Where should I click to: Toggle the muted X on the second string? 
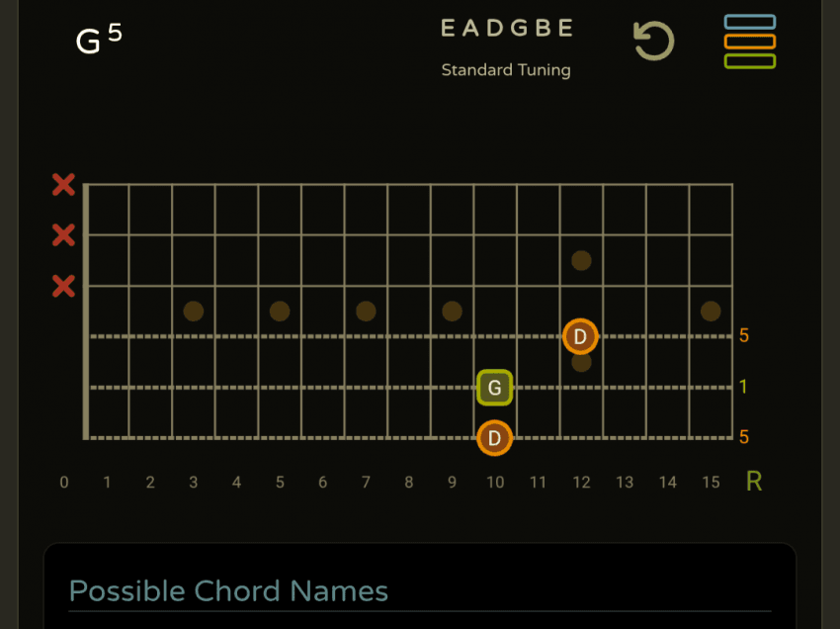coord(63,235)
